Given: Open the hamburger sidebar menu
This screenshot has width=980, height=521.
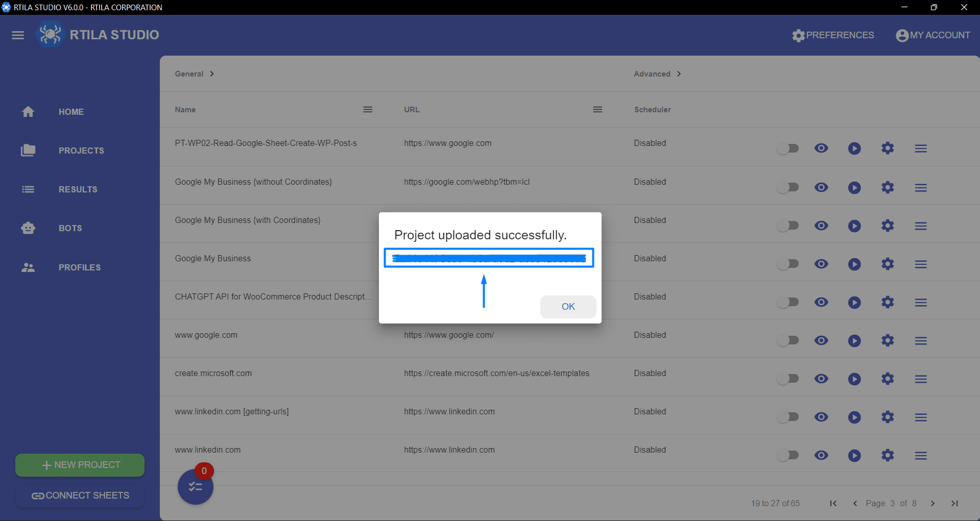Looking at the screenshot, I should click(x=18, y=35).
